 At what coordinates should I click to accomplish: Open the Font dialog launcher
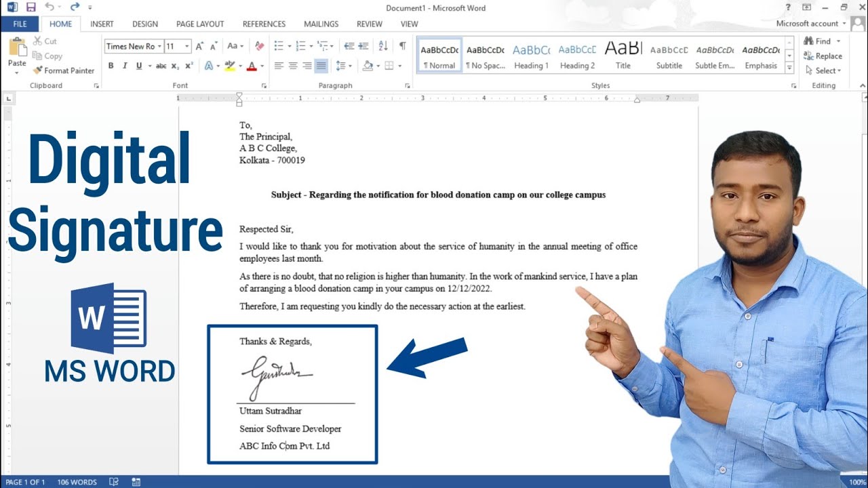[x=264, y=86]
